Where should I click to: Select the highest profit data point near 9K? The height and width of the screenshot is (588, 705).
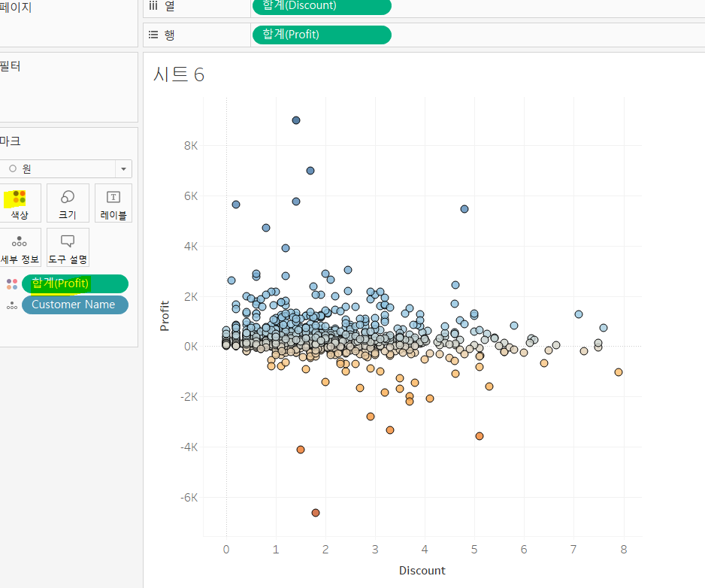coord(296,120)
